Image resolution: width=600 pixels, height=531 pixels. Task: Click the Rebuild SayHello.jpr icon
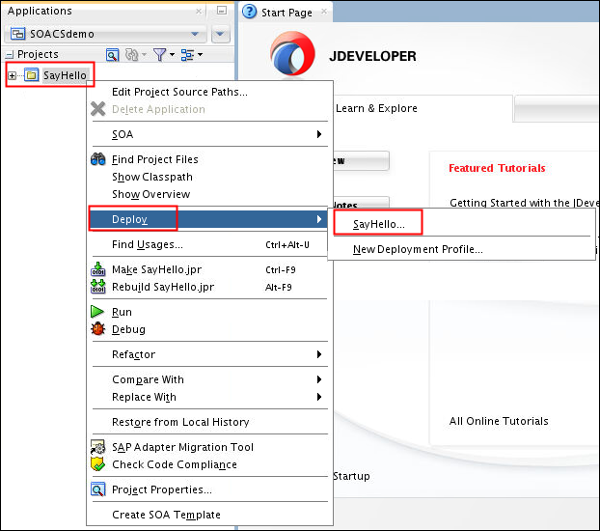[98, 287]
